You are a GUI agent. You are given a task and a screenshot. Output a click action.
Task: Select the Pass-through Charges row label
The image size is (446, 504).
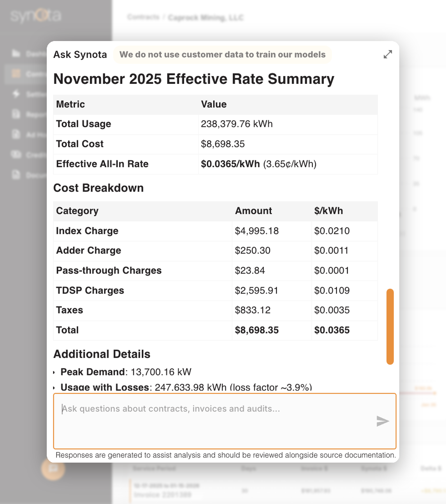click(109, 271)
